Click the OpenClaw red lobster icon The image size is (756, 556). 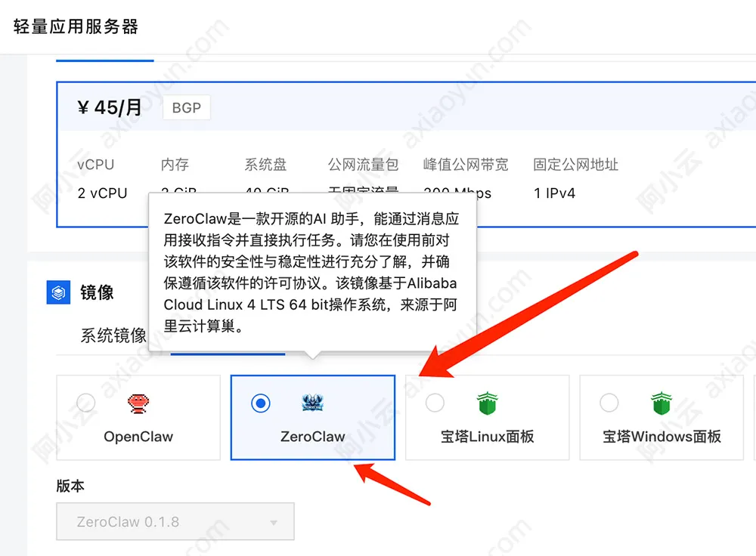click(x=138, y=403)
